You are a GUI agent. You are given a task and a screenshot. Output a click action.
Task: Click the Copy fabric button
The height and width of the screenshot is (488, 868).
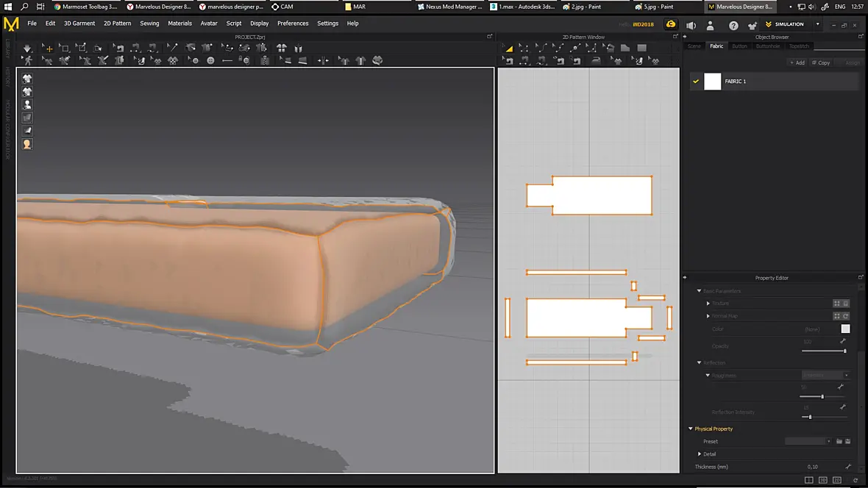[821, 62]
